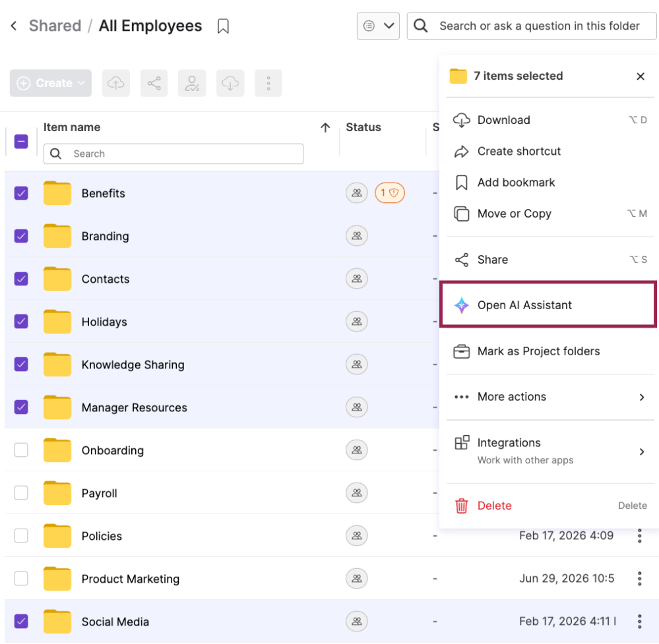This screenshot has height=644, width=659.
Task: Toggle the select-all checkbox in header
Action: click(21, 142)
